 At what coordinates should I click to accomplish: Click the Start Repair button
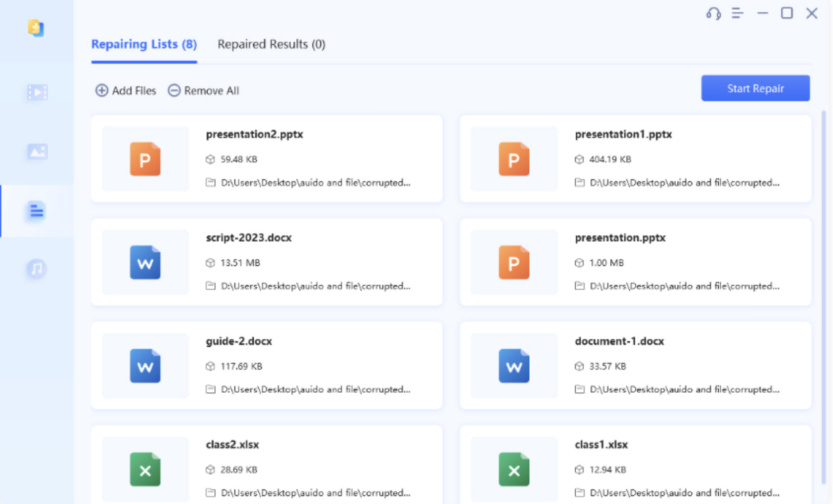click(755, 88)
